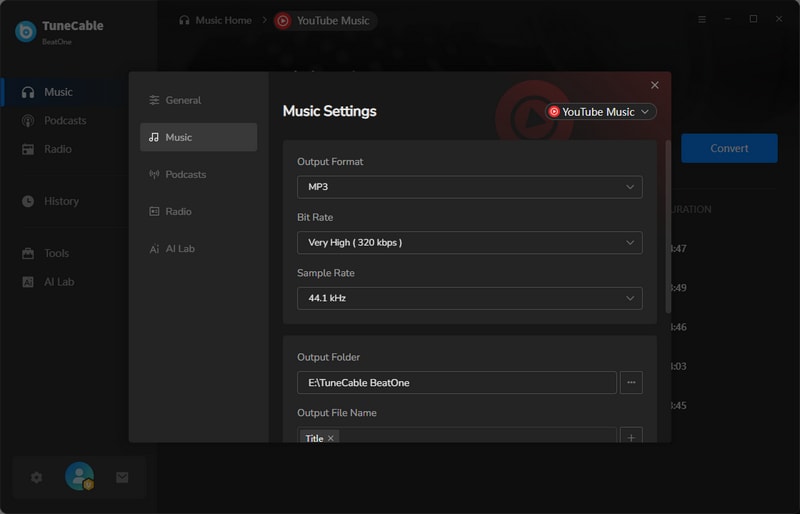The height and width of the screenshot is (514, 800).
Task: Open the user profile avatar
Action: [80, 476]
